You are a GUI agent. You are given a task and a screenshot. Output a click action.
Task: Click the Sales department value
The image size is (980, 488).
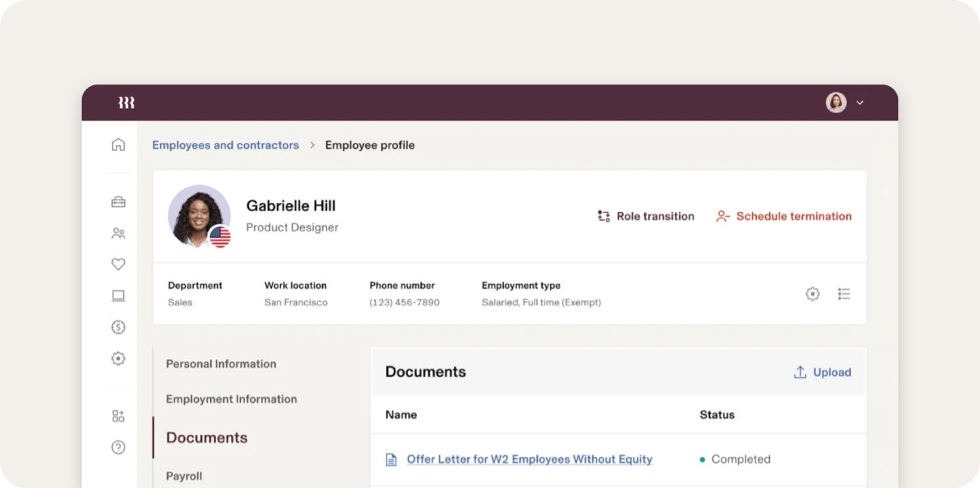tap(180, 302)
